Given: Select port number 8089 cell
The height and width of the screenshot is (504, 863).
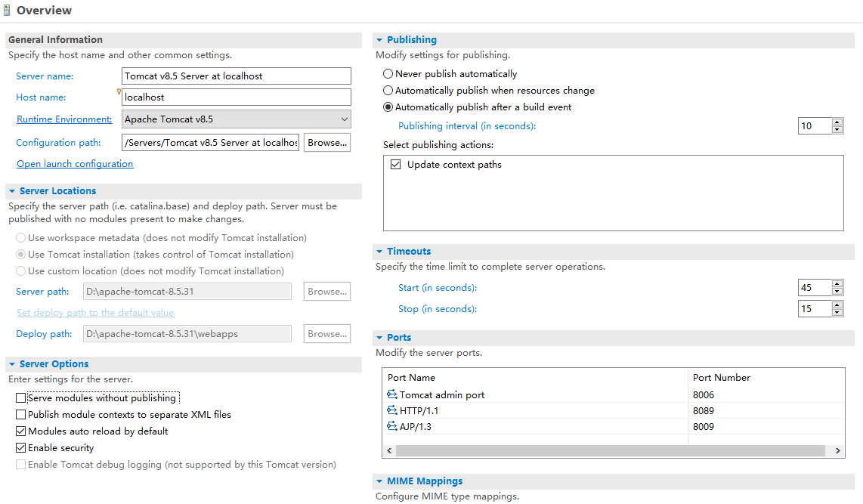Looking at the screenshot, I should (704, 411).
